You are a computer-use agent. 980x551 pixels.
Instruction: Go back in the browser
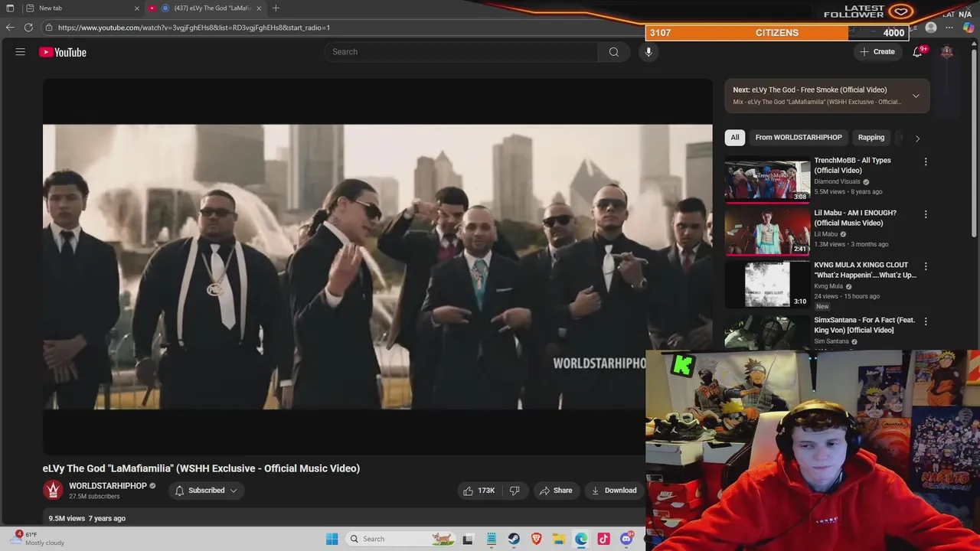click(9, 28)
